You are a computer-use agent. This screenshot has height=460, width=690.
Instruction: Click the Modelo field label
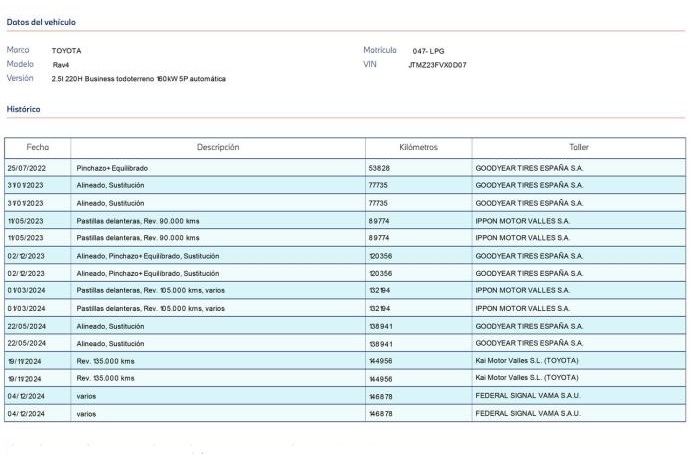pyautogui.click(x=21, y=63)
